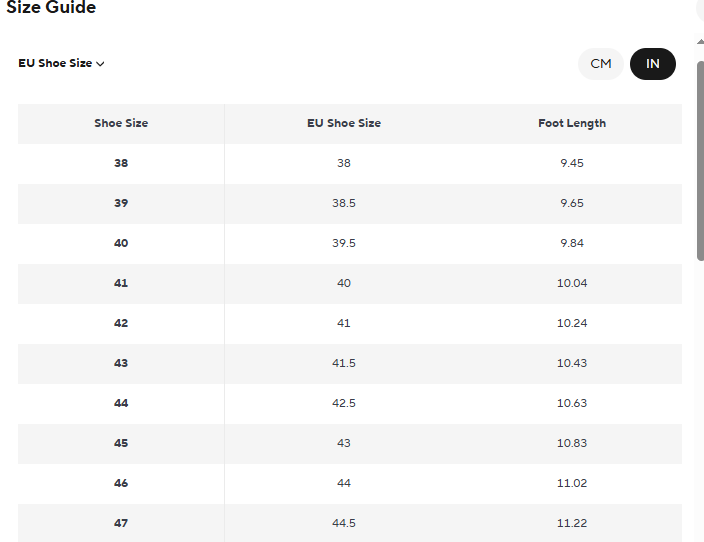Click the Shoe Size column header
The width and height of the screenshot is (704, 542).
pos(121,123)
